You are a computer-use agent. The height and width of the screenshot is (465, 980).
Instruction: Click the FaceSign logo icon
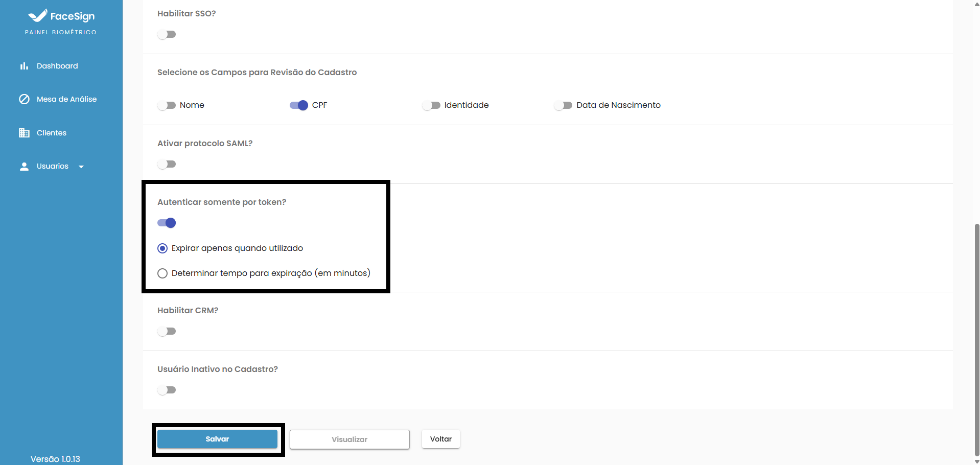[x=37, y=16]
